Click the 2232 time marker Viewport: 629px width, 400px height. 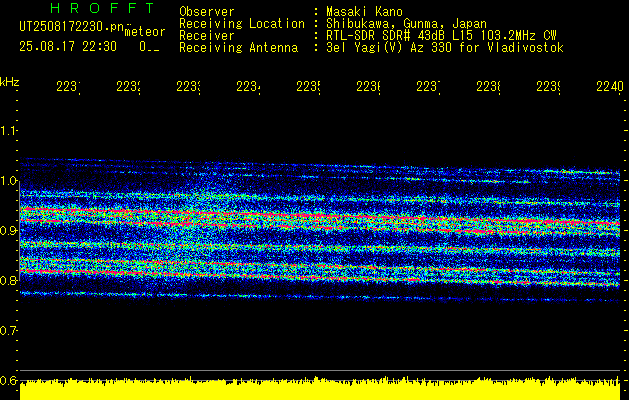(128, 86)
